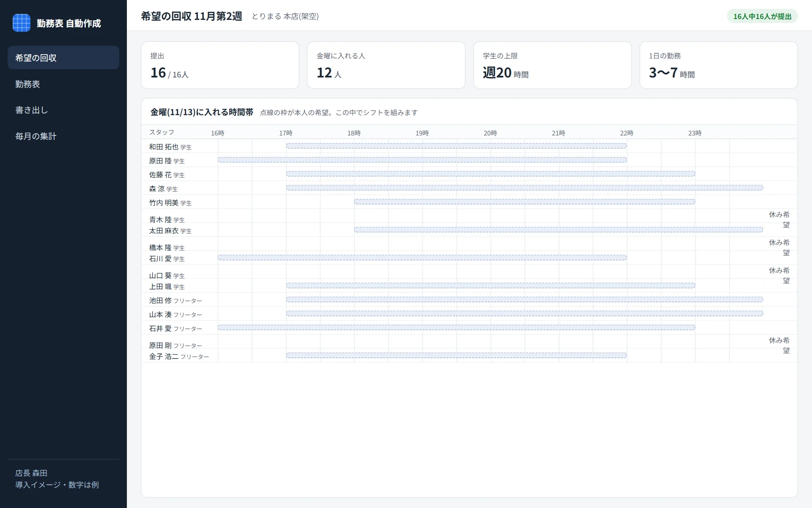Open the 勤務表 sidebar item

[63, 84]
